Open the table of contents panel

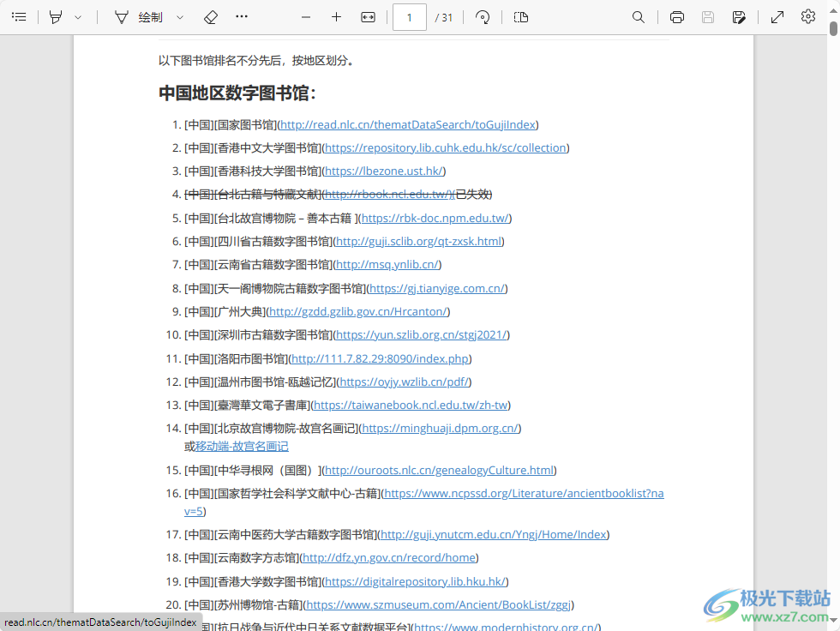click(19, 16)
